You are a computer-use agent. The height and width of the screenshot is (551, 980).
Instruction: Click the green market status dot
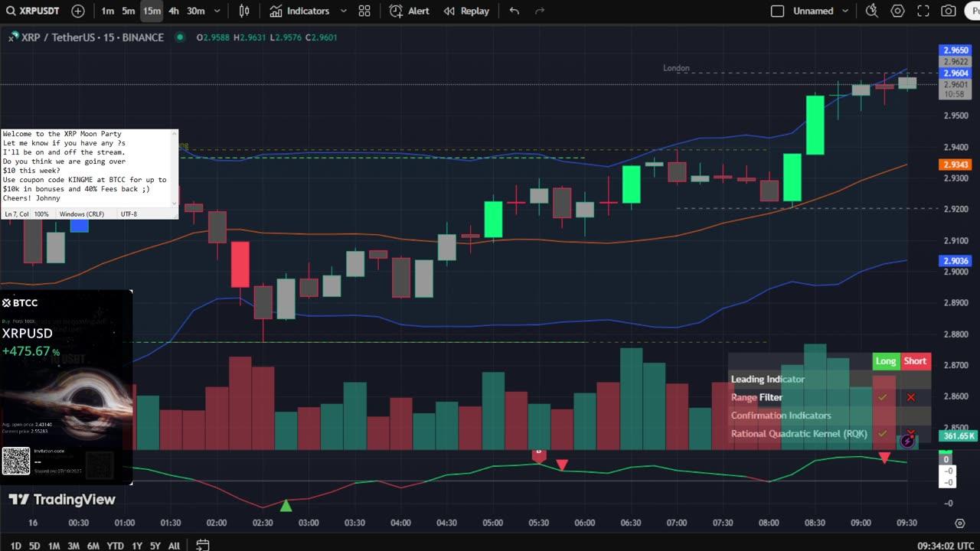coord(180,37)
